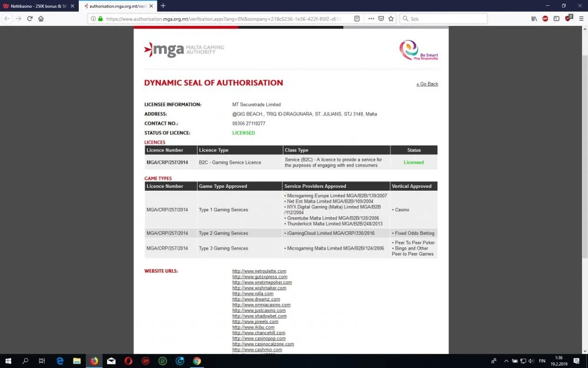Image resolution: width=588 pixels, height=368 pixels.
Task: Switch to the Nettikasino tab
Action: (x=39, y=6)
